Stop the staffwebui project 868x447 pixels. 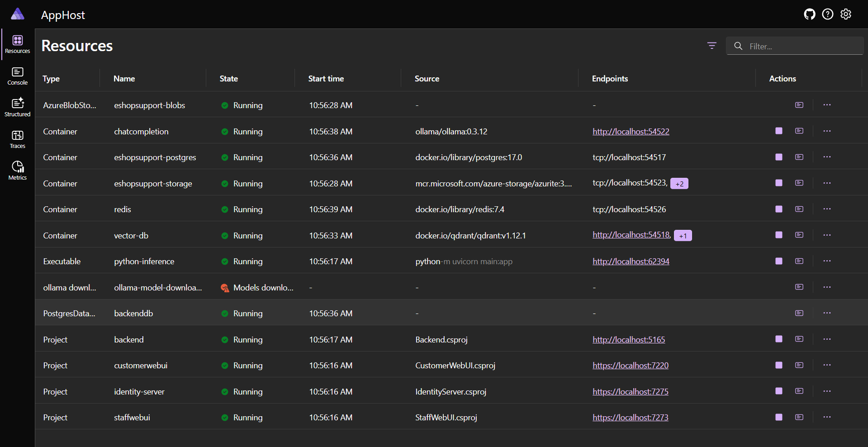pos(778,417)
